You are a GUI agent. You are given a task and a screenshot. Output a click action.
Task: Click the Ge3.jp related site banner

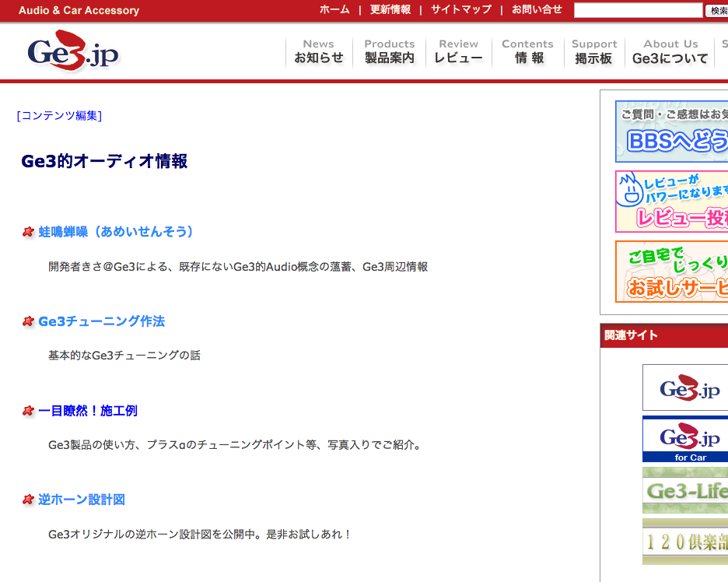pyautogui.click(x=685, y=387)
